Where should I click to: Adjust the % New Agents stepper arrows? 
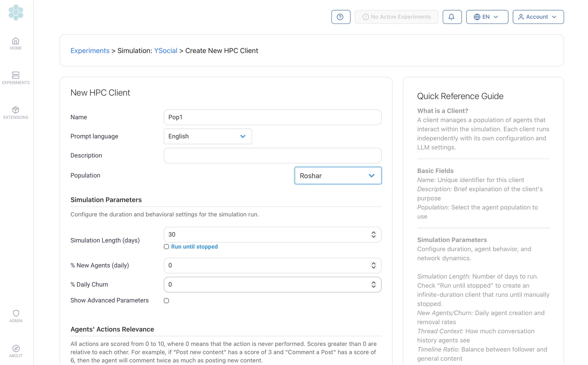tap(373, 265)
